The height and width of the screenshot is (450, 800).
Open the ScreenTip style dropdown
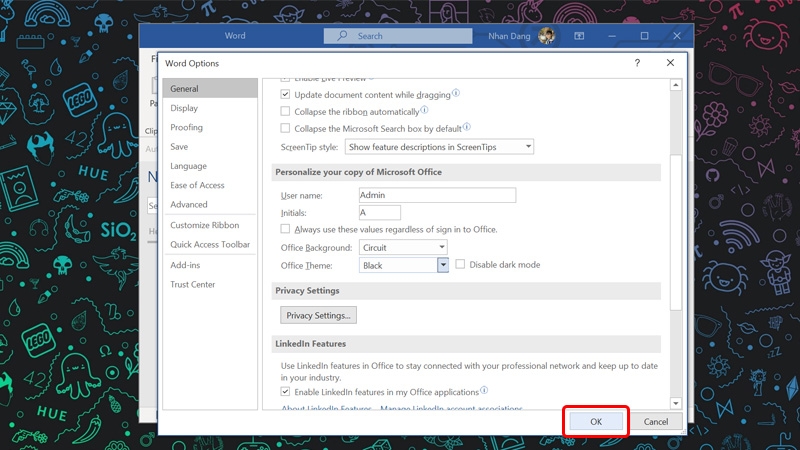(439, 147)
